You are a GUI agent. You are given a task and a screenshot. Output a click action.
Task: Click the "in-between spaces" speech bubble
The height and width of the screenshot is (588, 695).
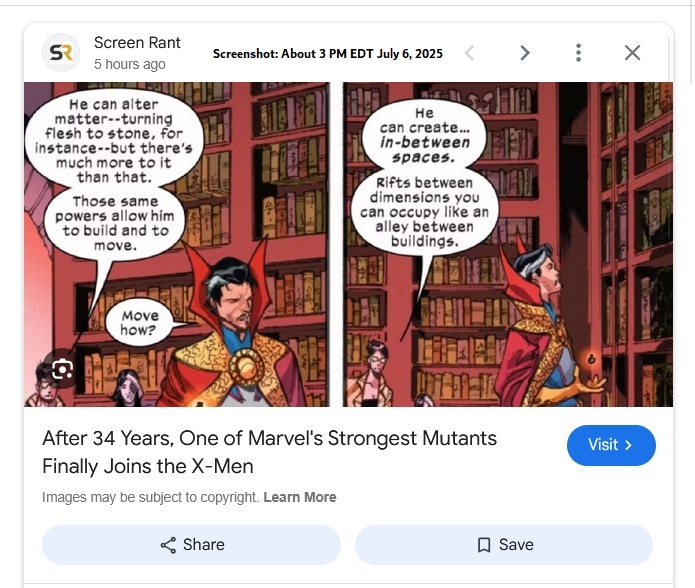pyautogui.click(x=424, y=136)
